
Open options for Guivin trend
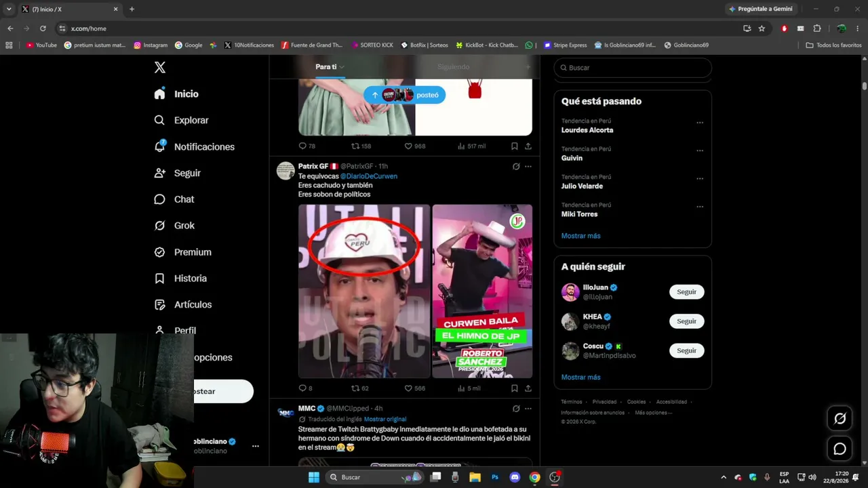(700, 150)
